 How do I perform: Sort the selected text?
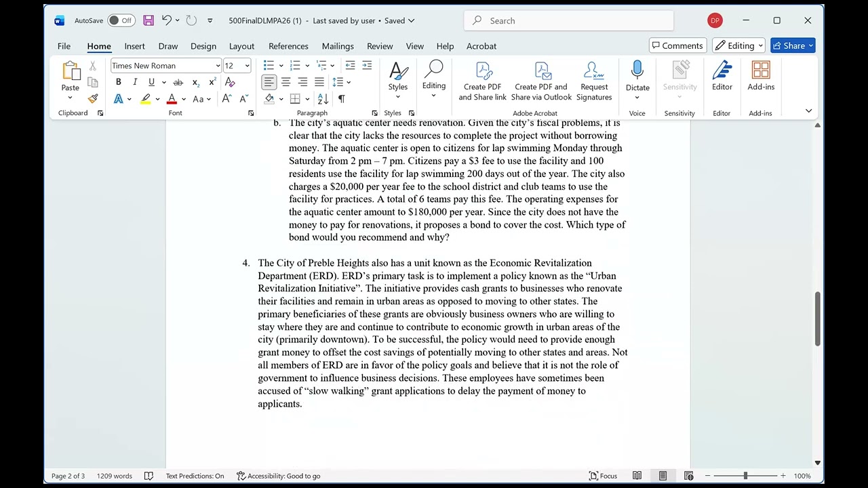pyautogui.click(x=323, y=99)
